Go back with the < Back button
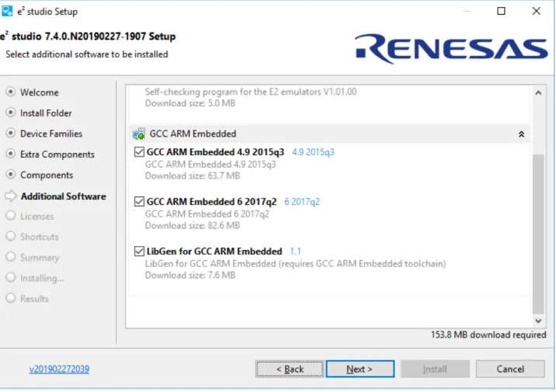The height and width of the screenshot is (392, 556). tap(290, 369)
